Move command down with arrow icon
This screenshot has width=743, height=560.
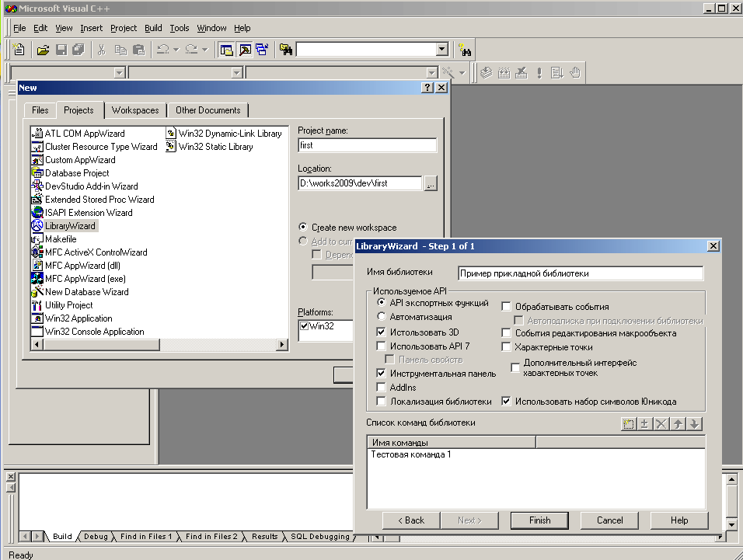click(x=694, y=423)
